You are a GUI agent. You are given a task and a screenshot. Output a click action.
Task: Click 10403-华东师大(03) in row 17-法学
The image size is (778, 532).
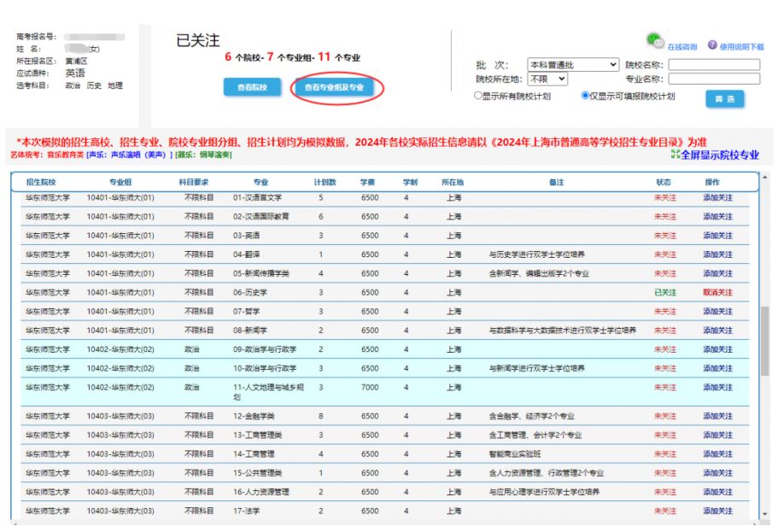tap(120, 511)
